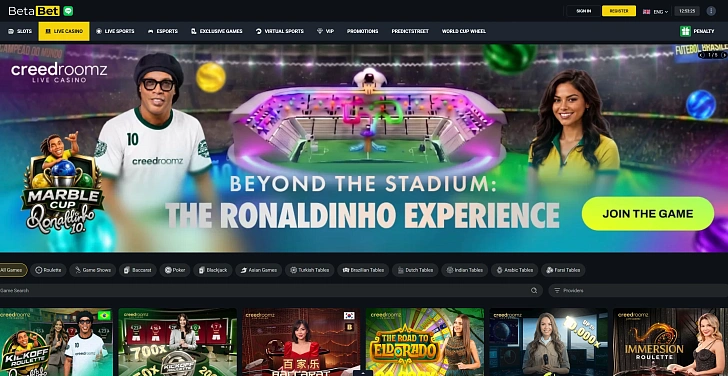Open the Promotions page
Viewport: 728px width, 376px height.
pos(362,31)
